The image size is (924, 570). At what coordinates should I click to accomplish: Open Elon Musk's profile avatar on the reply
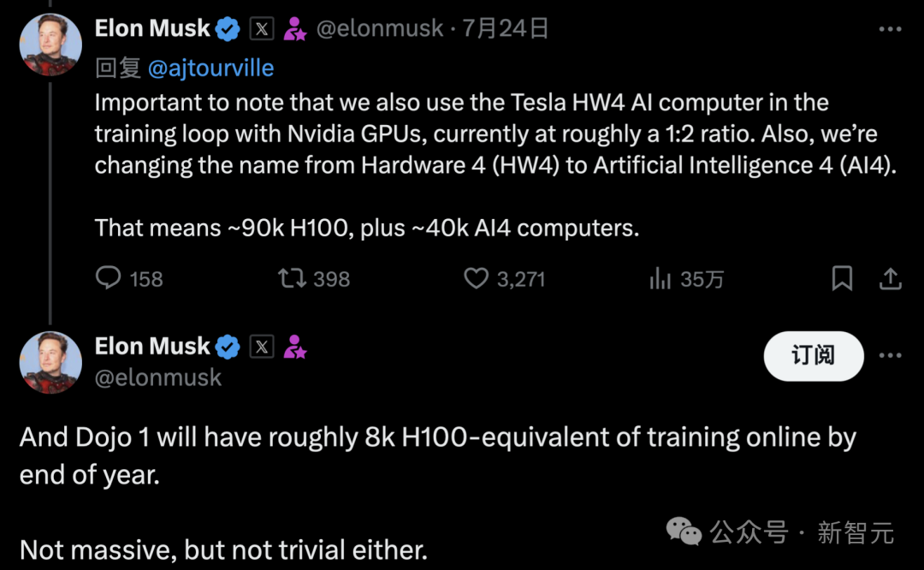tap(50, 44)
